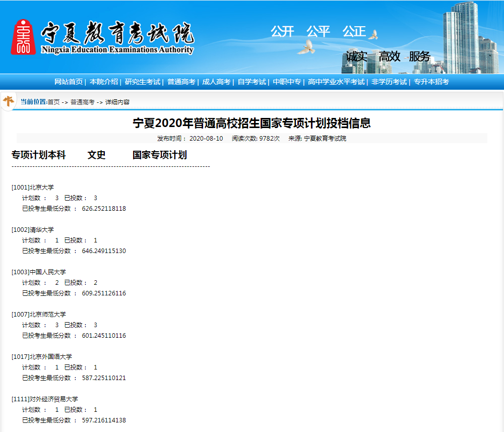This screenshot has height=432, width=504.
Task: Open 网站首页 in navigation bar
Action: pyautogui.click(x=69, y=82)
